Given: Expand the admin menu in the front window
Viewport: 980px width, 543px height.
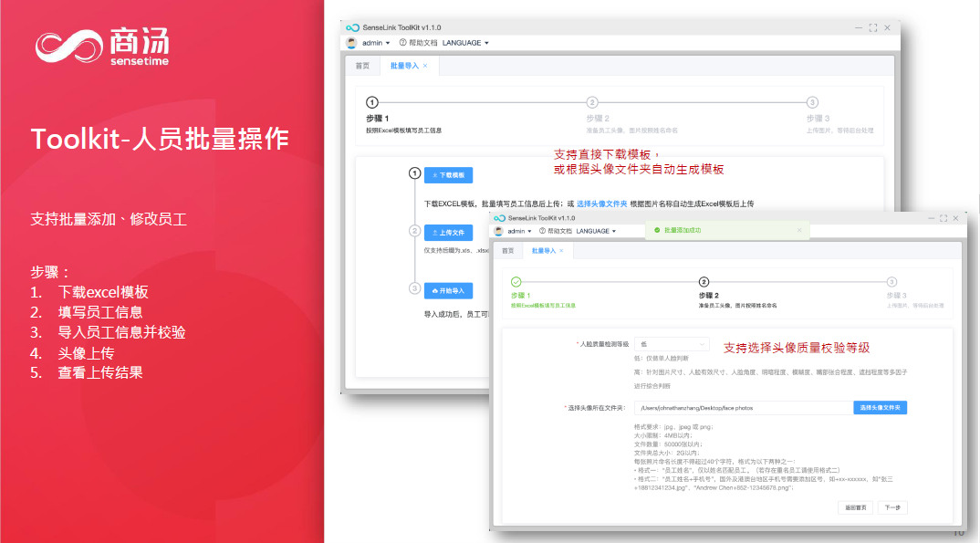Looking at the screenshot, I should pyautogui.click(x=519, y=231).
